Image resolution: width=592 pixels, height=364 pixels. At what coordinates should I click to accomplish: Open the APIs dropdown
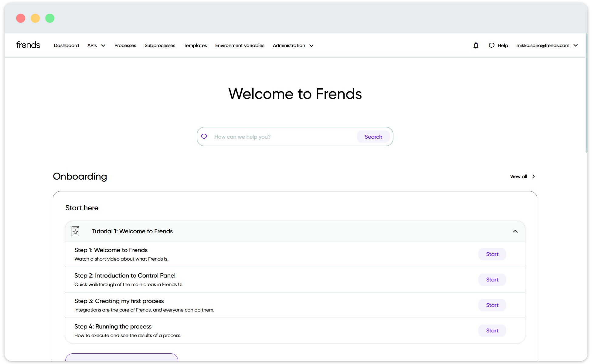(96, 45)
